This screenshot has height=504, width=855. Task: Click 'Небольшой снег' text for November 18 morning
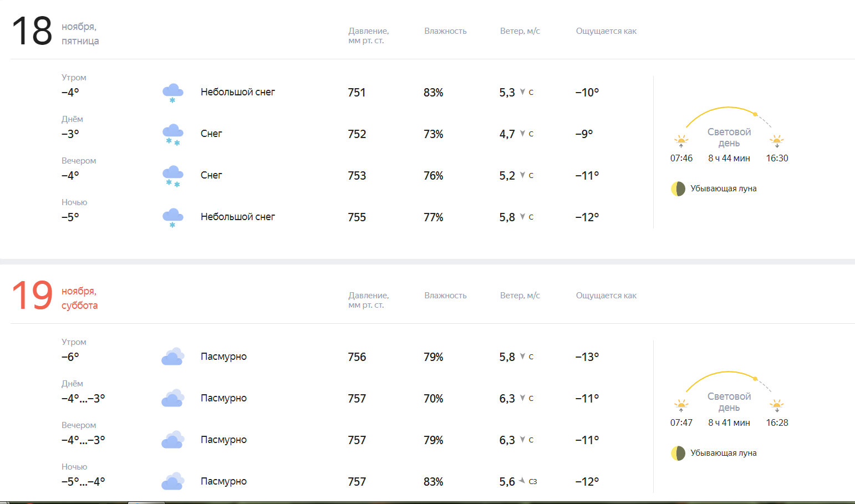point(238,92)
